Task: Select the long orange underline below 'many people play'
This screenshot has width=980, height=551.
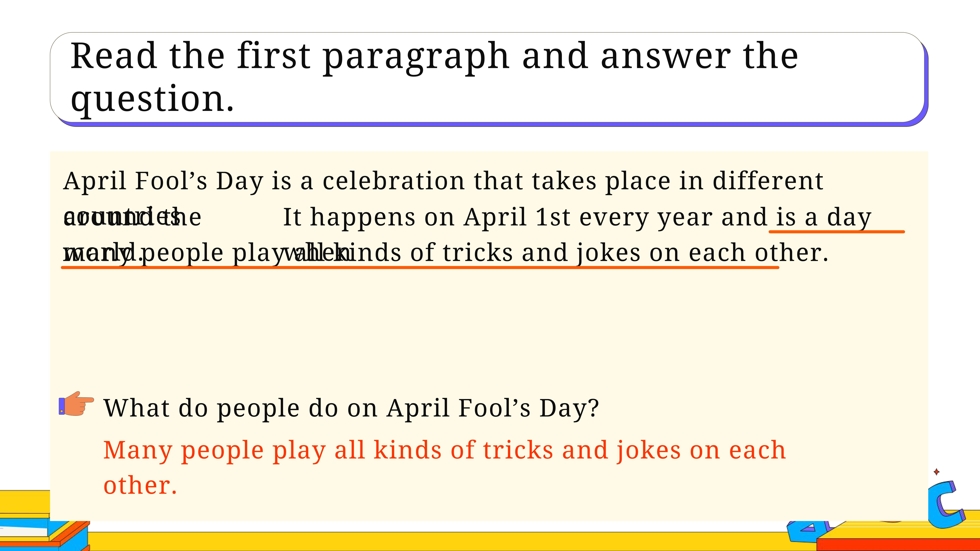Action: [420, 267]
